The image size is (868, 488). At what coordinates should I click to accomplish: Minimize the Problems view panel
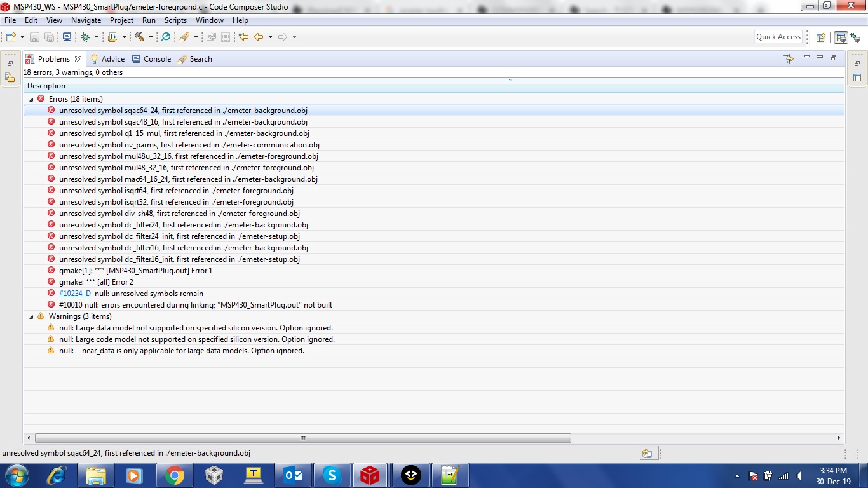pyautogui.click(x=820, y=57)
